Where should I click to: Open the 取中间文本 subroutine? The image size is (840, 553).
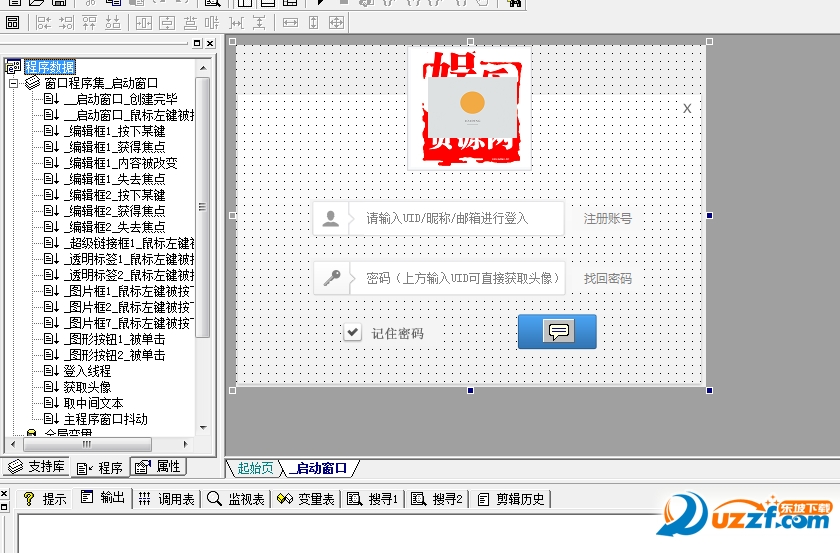(93, 403)
